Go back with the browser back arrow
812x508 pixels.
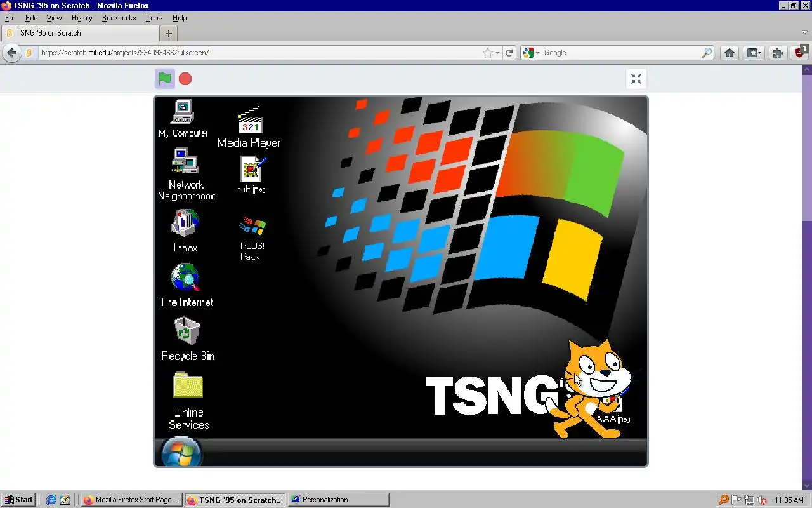[11, 53]
